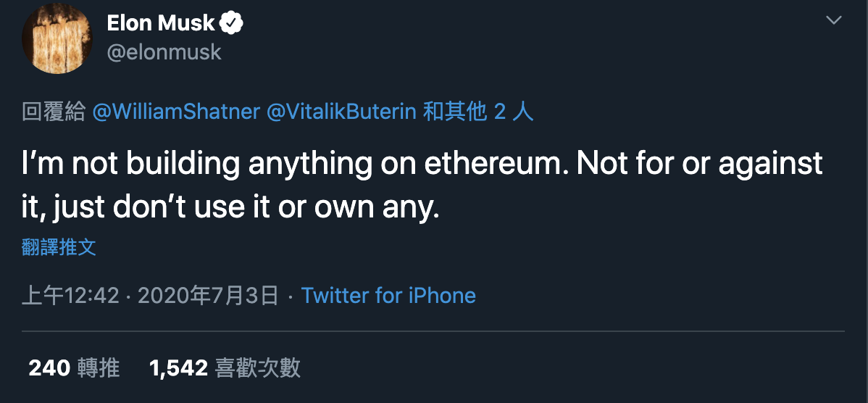Click the 翻譯推文 translate tweet link

59,247
